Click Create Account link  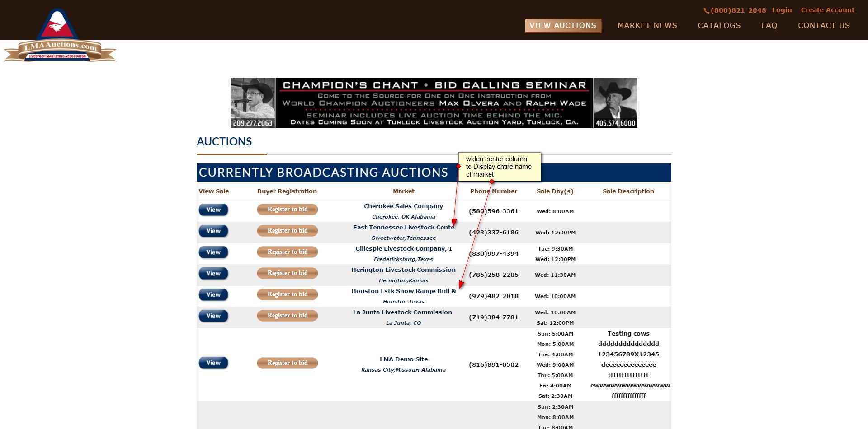pyautogui.click(x=827, y=10)
